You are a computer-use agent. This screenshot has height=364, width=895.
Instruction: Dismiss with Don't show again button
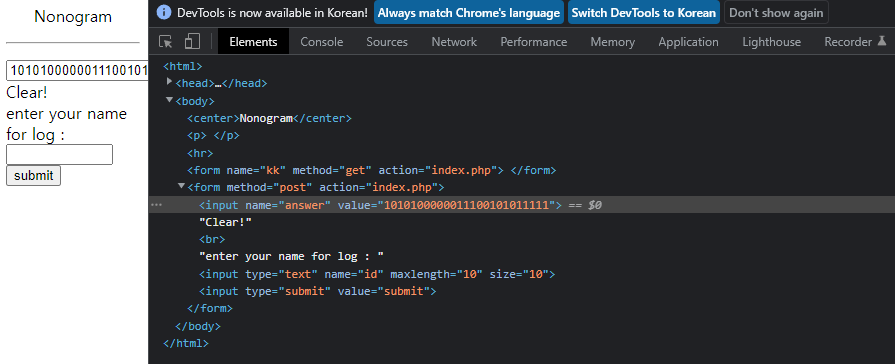pyautogui.click(x=776, y=13)
